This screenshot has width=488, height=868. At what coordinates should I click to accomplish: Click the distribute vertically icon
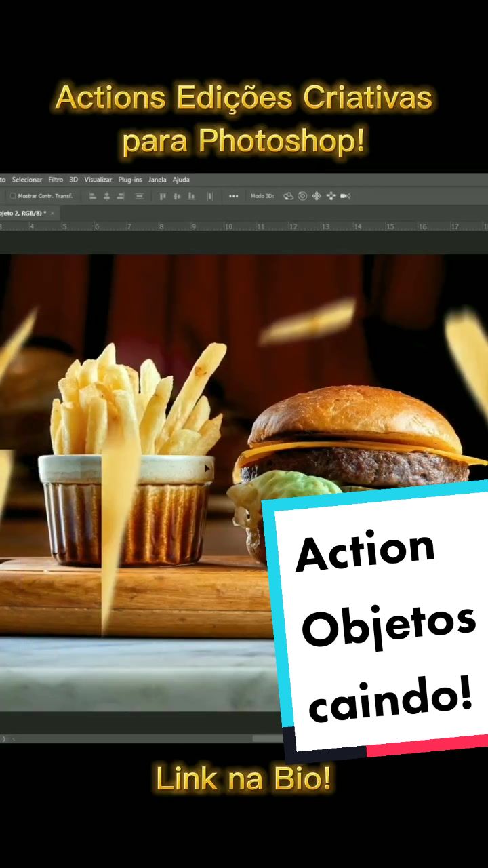[140, 196]
